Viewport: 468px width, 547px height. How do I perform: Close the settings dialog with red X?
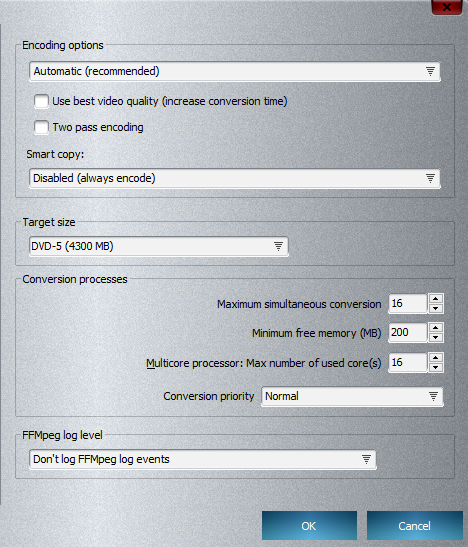point(446,7)
